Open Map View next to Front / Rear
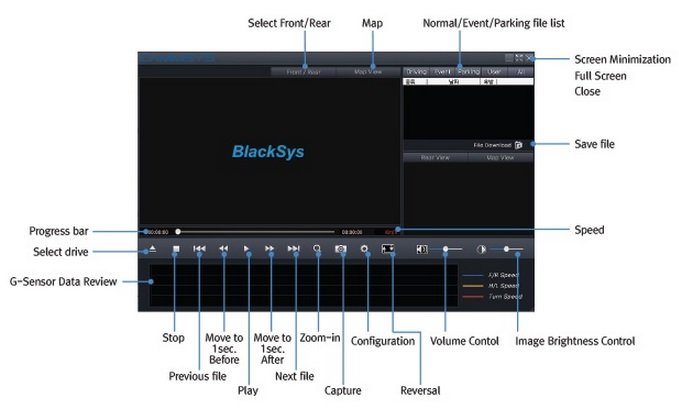The height and width of the screenshot is (411, 679). 368,72
